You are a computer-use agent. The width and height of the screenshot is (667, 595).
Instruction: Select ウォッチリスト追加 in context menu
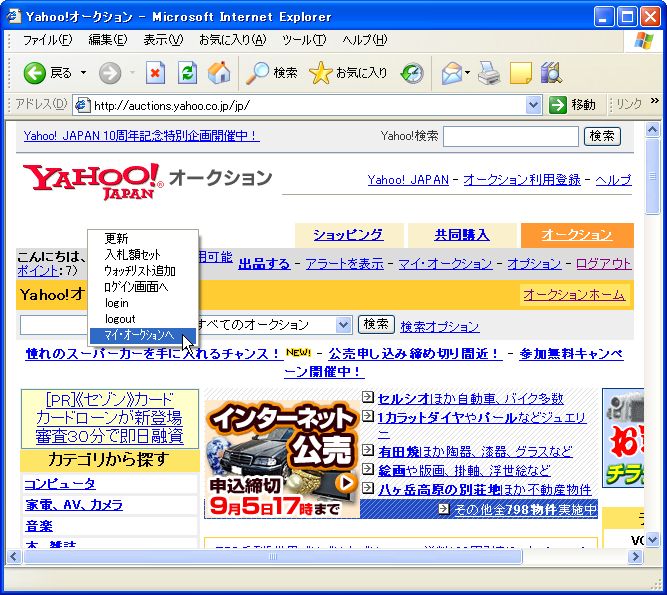click(143, 271)
